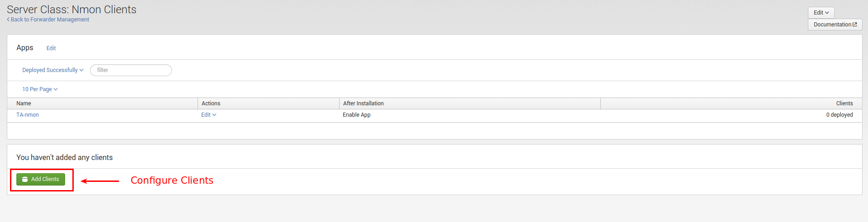Click the chevron beside Deployed Successfully
This screenshot has width=868, height=222.
click(81, 70)
